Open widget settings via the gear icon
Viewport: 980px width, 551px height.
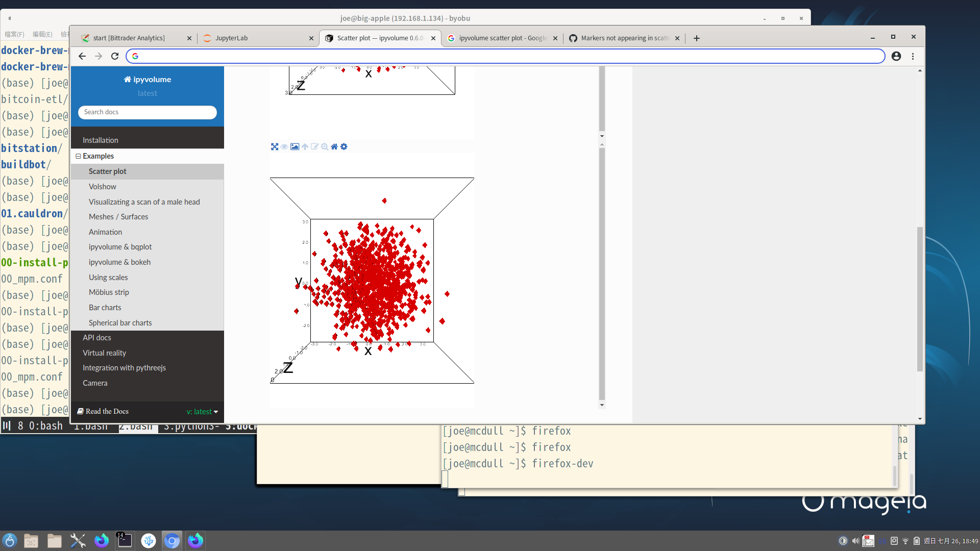click(x=344, y=146)
